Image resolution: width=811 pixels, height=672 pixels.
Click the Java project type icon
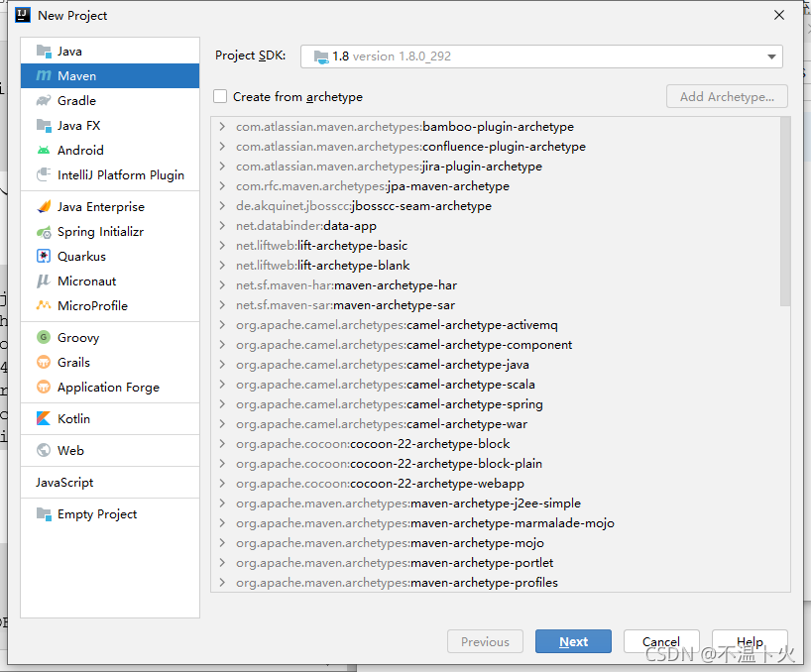pos(44,52)
